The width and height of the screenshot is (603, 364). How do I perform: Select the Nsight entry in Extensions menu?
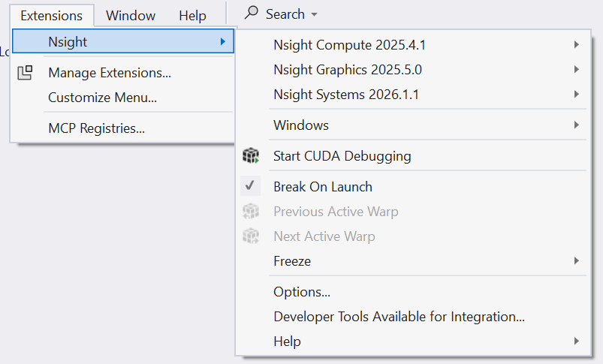[x=68, y=42]
